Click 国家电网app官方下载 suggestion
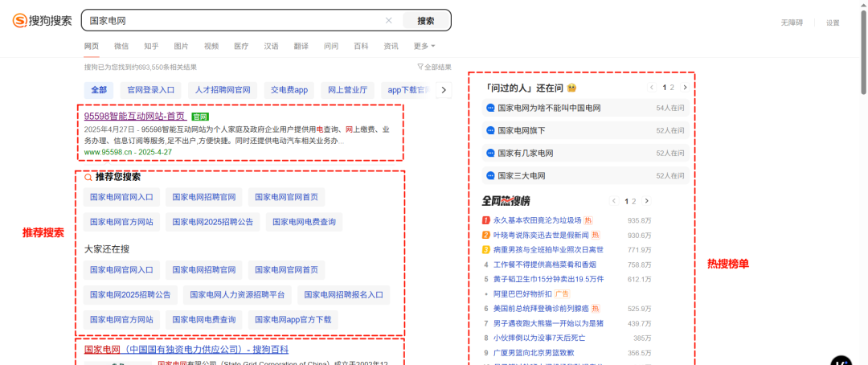 point(293,320)
